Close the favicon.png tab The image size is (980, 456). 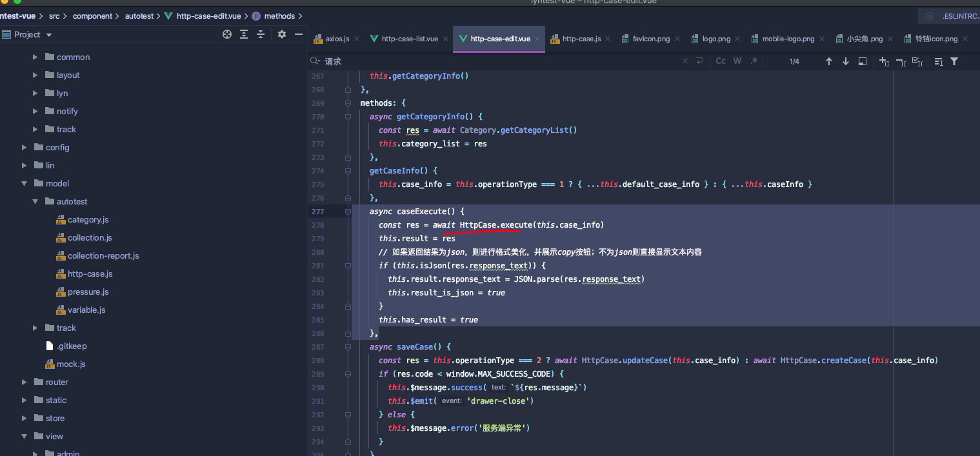677,39
